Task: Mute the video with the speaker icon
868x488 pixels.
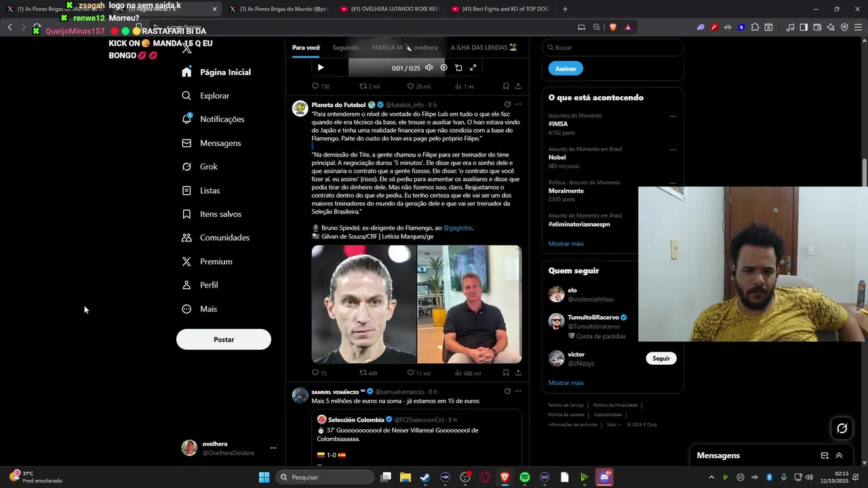Action: pyautogui.click(x=429, y=67)
